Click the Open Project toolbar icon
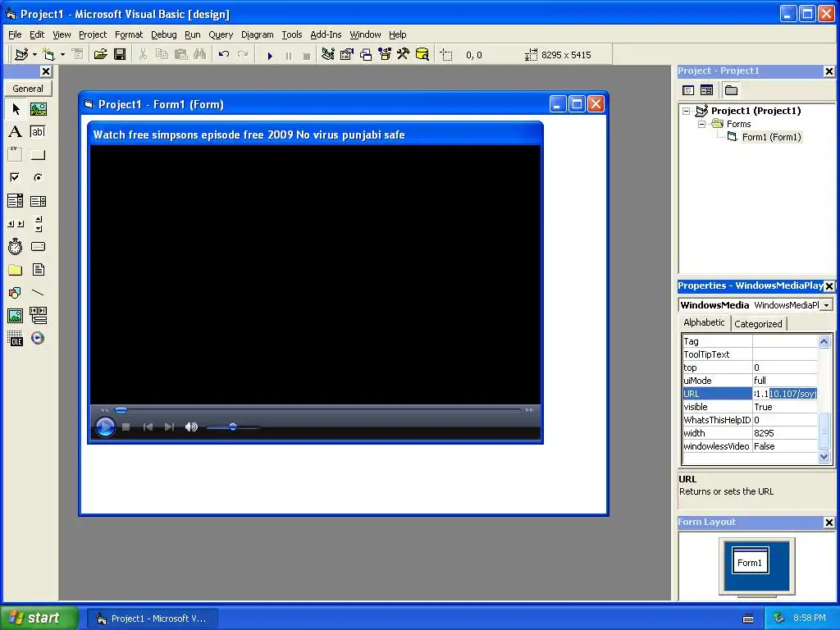This screenshot has height=630, width=840. [x=100, y=55]
